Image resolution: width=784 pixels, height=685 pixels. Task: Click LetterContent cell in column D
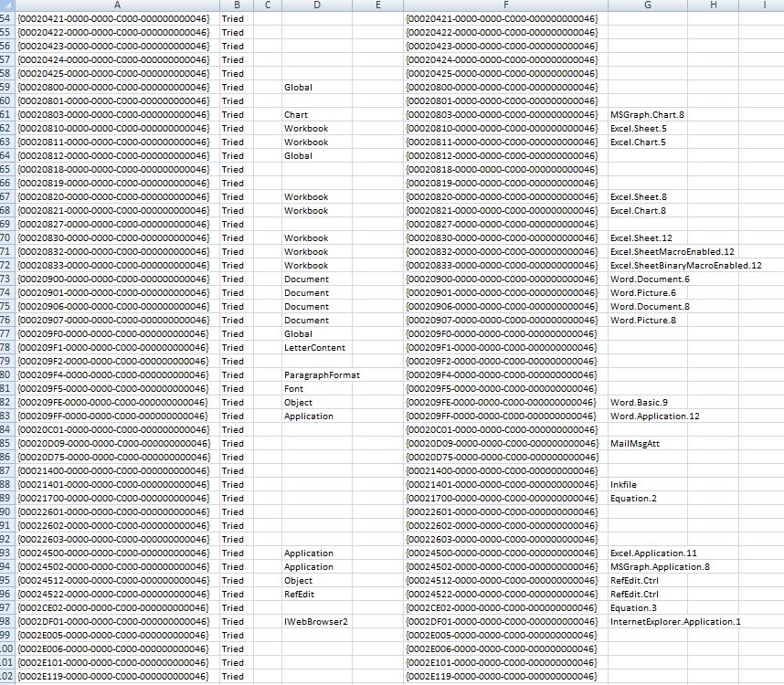click(x=317, y=348)
